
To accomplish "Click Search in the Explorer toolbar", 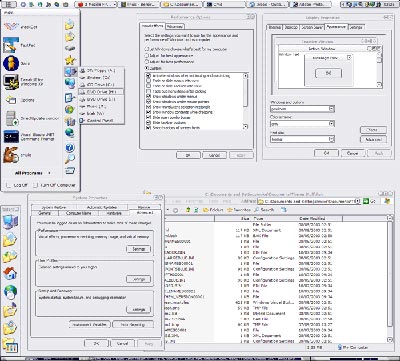I will click(264, 210).
